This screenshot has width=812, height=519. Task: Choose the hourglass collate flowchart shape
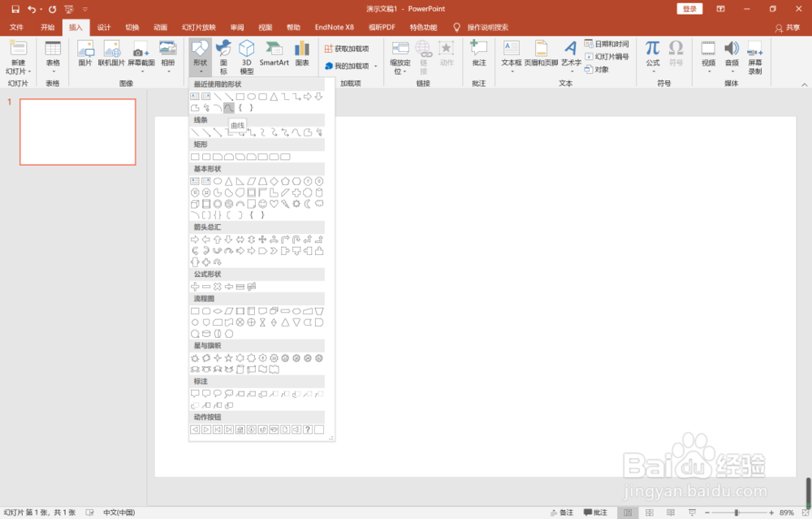click(262, 322)
